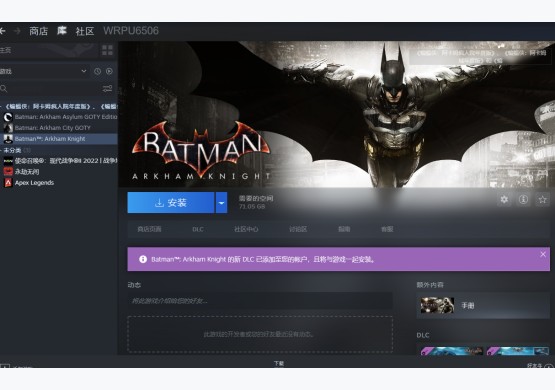555x390 pixels.
Task: Expand the 游戏 filter dropdown chevron
Action: pyautogui.click(x=84, y=71)
